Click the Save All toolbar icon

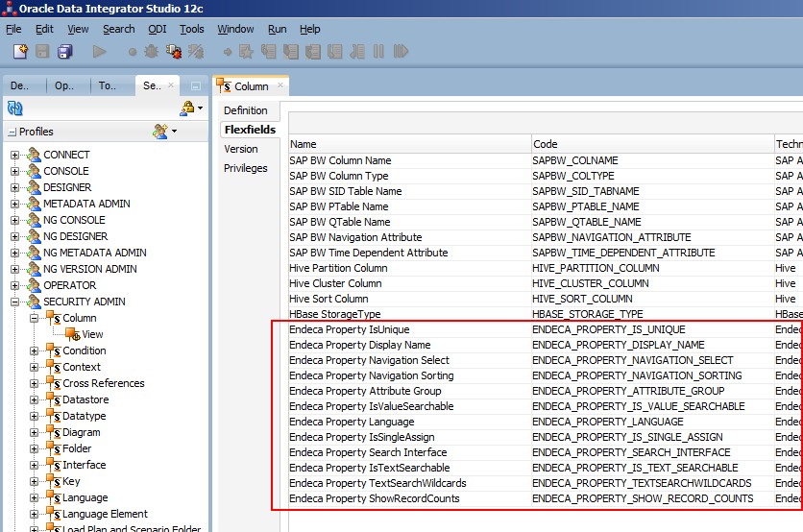point(65,51)
